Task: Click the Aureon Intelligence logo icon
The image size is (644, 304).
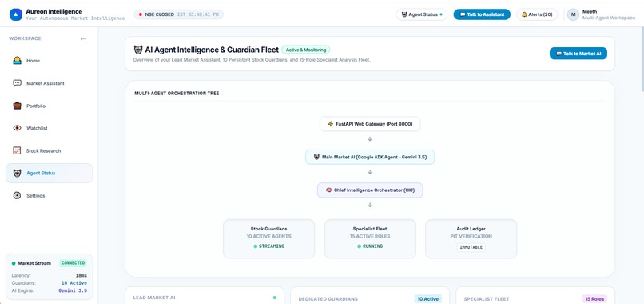Action: [x=16, y=14]
